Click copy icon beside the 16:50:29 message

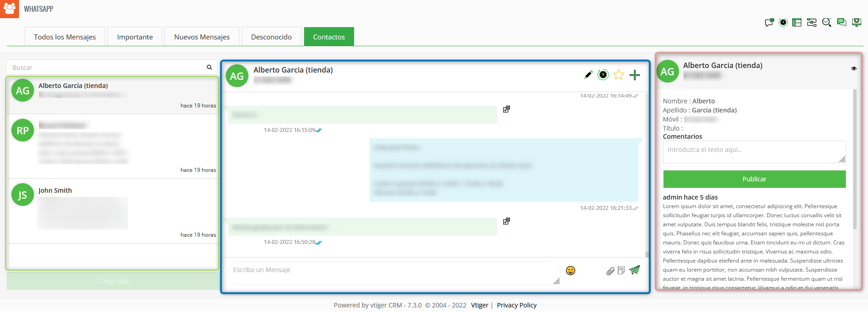point(506,221)
